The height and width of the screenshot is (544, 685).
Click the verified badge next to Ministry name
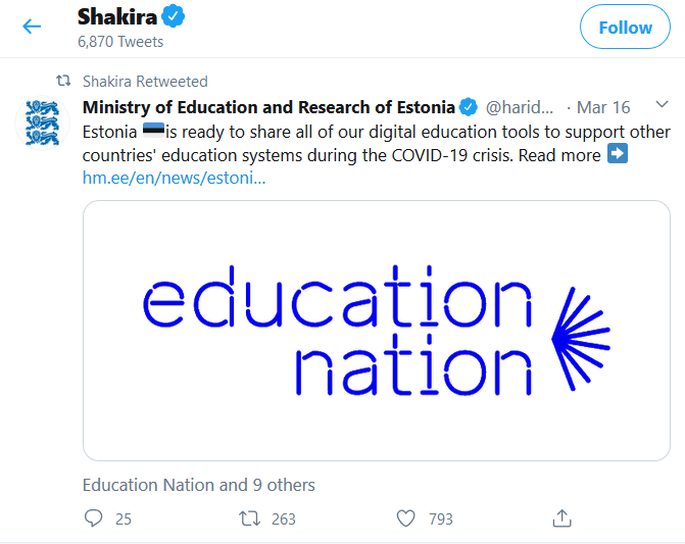[468, 107]
